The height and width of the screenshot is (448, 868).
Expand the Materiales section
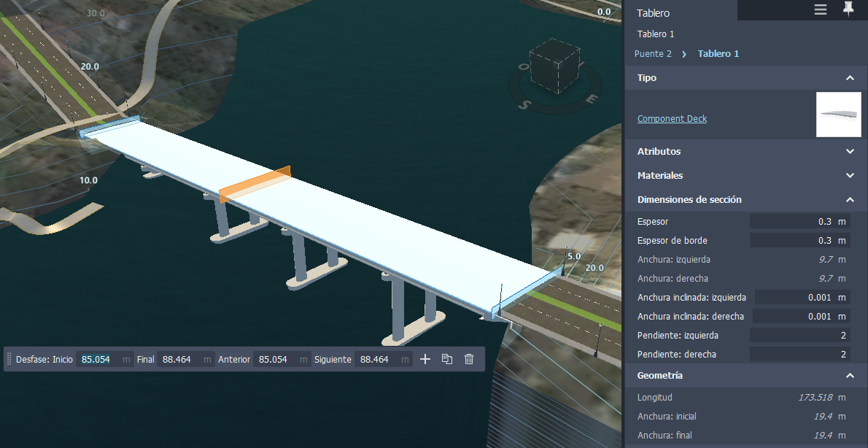(x=850, y=176)
